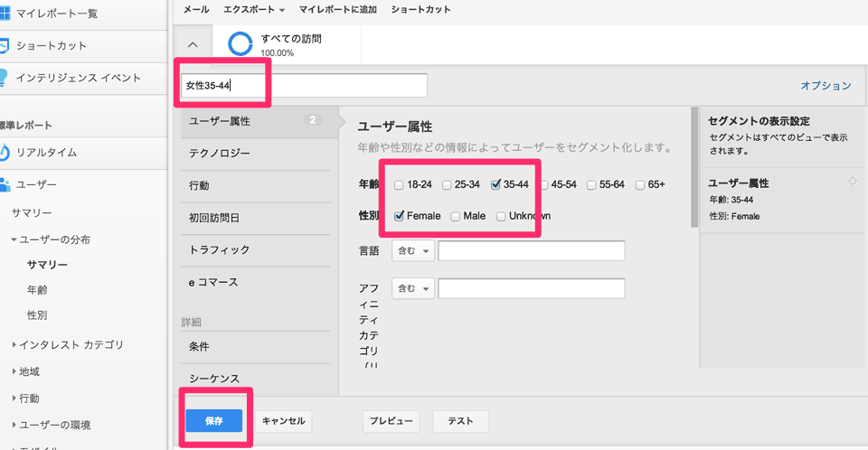Expand the インタレスト カテゴリ tree item
Image resolution: width=868 pixels, height=450 pixels.
click(x=14, y=344)
